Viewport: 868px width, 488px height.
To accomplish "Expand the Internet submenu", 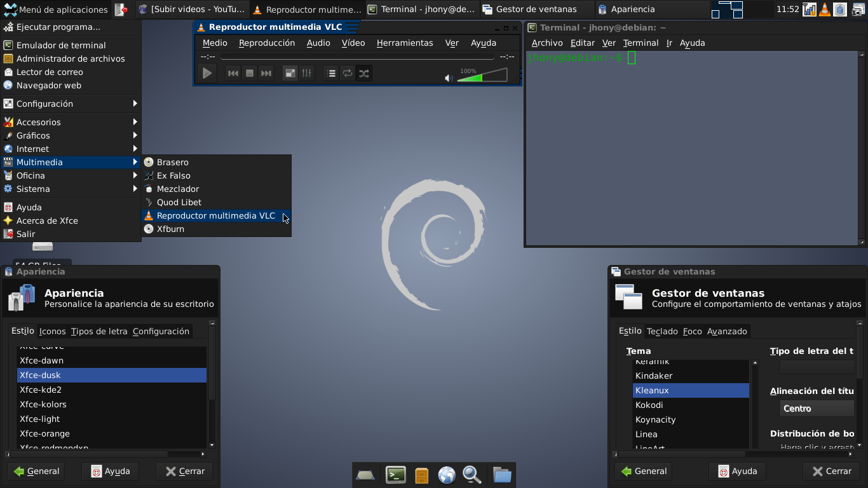I will (x=33, y=148).
